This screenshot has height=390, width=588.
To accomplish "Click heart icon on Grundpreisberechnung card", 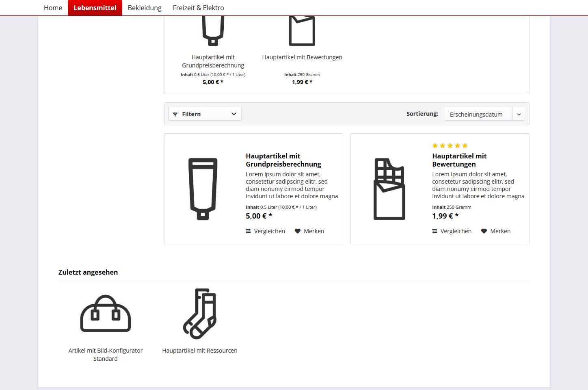I will [x=298, y=231].
